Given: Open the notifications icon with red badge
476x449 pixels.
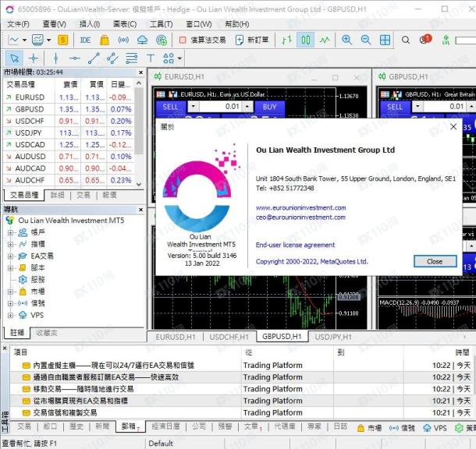Looking at the screenshot, I should [x=425, y=40].
